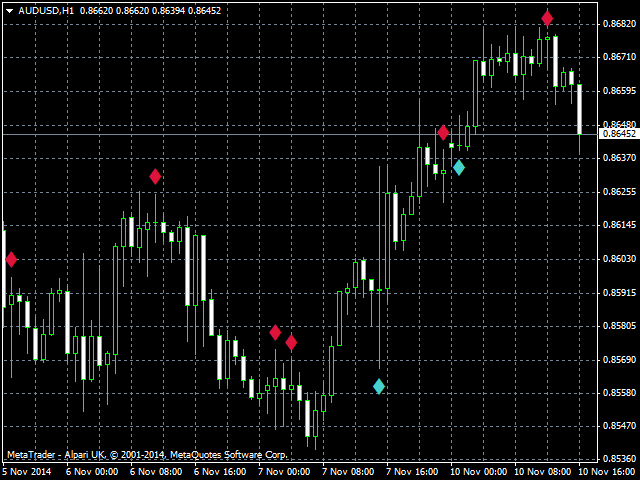Click the 0.86145 price scale label
640x480 pixels.
[x=619, y=224]
